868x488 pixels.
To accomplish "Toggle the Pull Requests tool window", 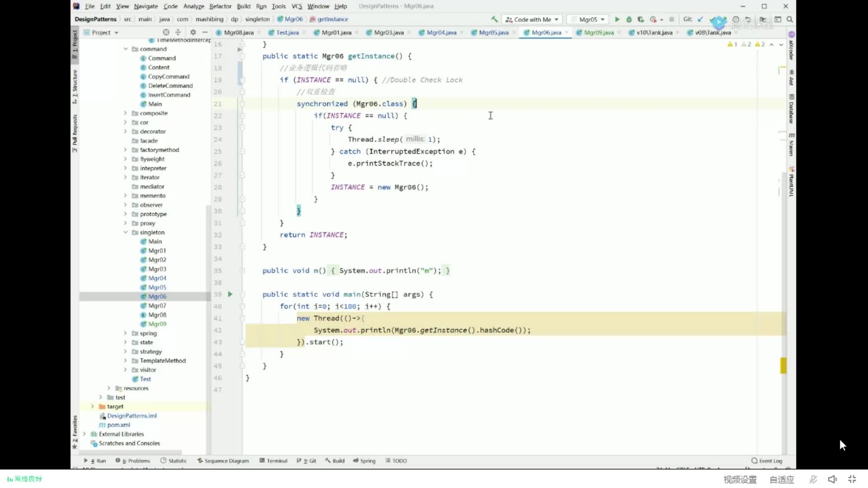I will click(75, 133).
